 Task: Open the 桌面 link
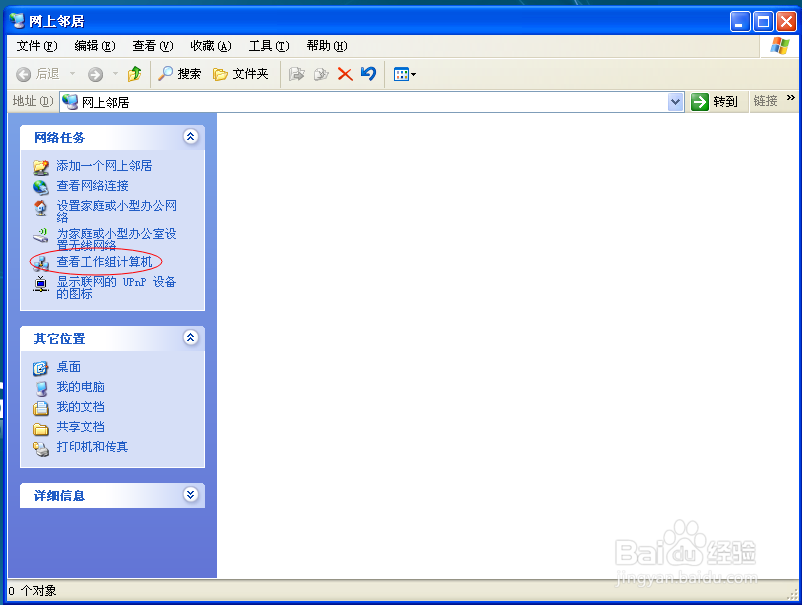tap(69, 367)
